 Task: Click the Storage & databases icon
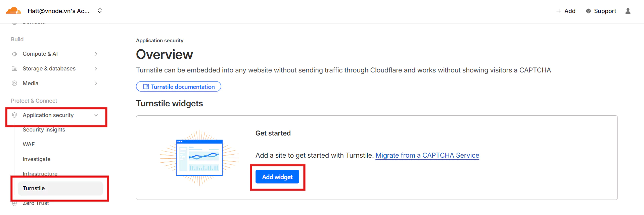14,69
